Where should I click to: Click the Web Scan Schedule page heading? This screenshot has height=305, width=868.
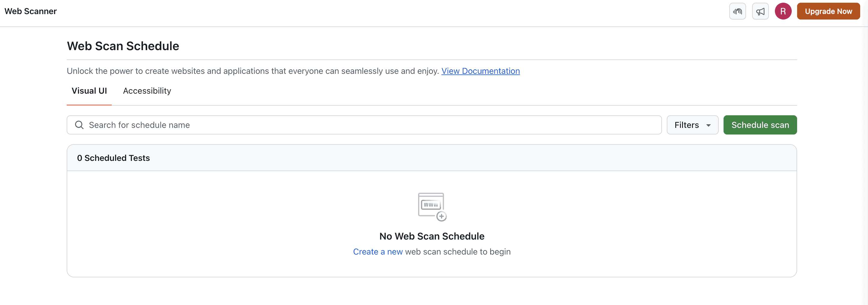tap(123, 46)
